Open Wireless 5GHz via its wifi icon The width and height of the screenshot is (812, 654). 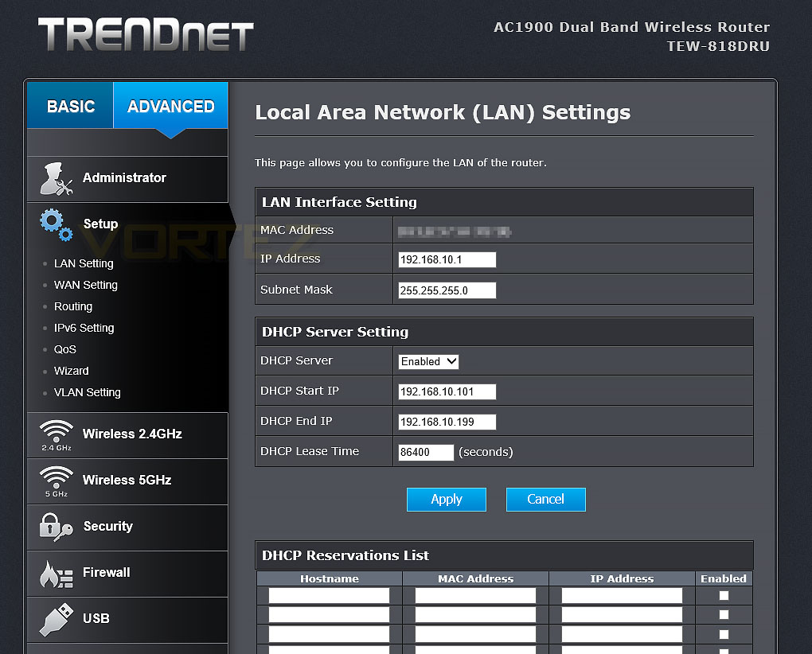(56, 481)
